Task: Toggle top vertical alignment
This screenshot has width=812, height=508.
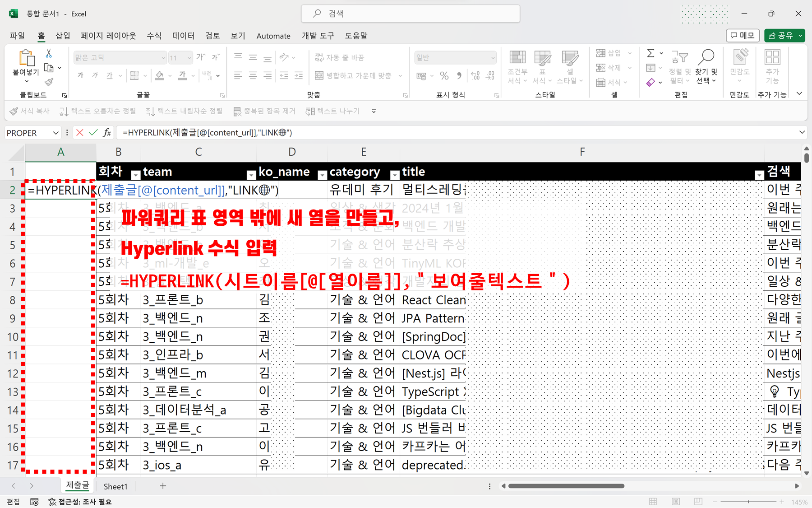Action: (238, 57)
